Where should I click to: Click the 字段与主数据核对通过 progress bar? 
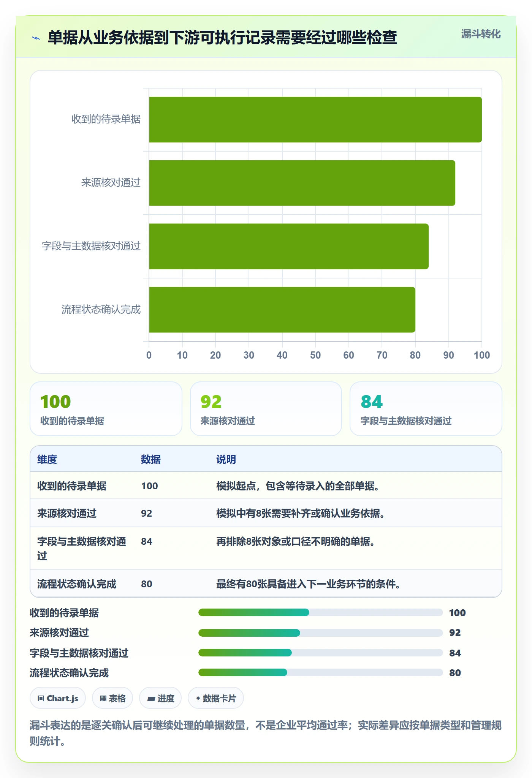tap(320, 653)
